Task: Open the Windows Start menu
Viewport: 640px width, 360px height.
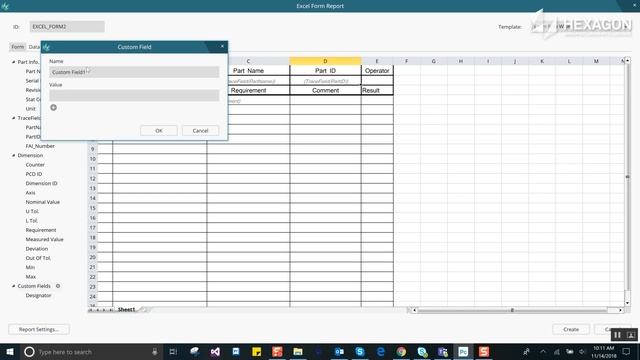Action: coord(10,352)
